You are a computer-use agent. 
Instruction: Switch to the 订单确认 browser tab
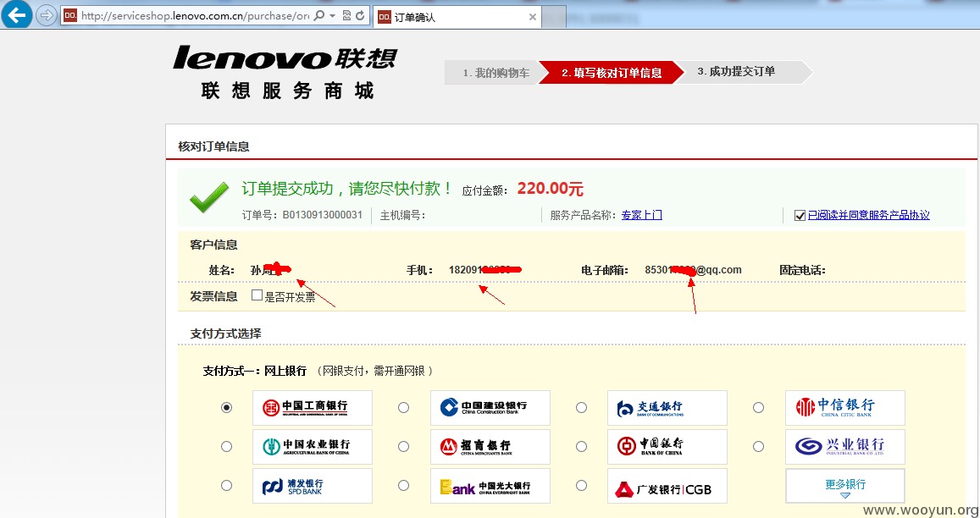457,18
